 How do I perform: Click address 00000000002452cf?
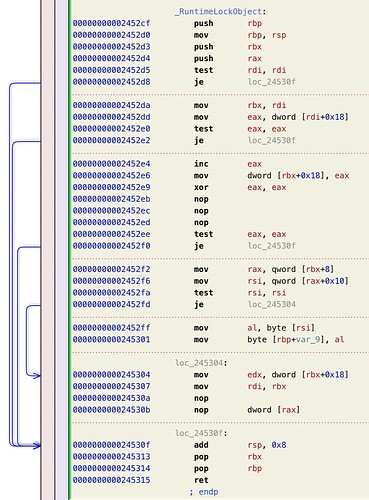[111, 23]
